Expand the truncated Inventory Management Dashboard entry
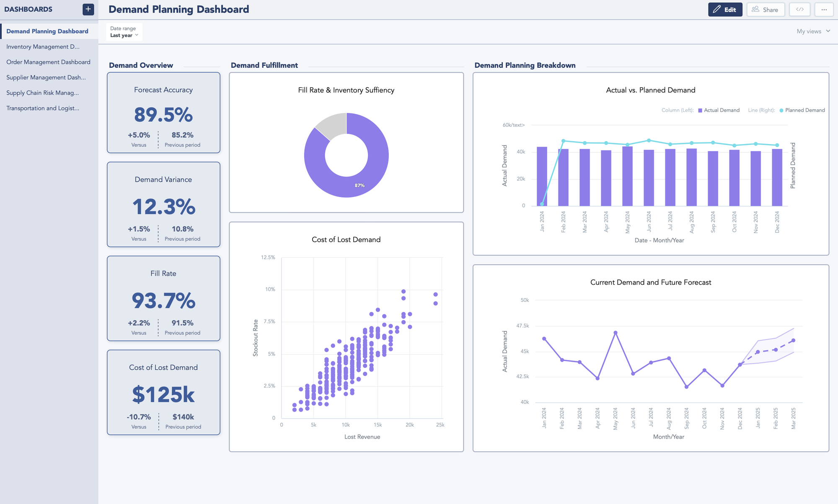The height and width of the screenshot is (504, 838). coord(43,46)
